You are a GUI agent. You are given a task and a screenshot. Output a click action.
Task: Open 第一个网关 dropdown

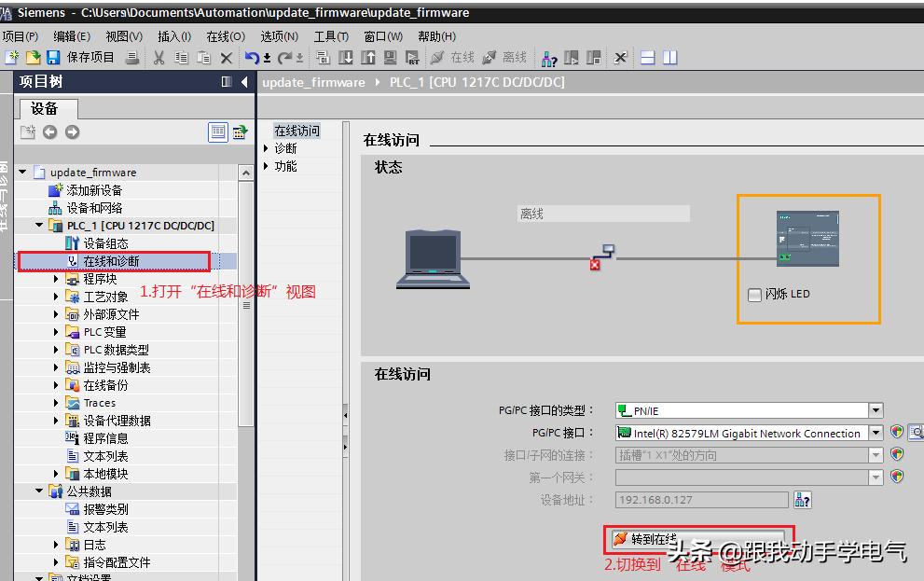[876, 477]
